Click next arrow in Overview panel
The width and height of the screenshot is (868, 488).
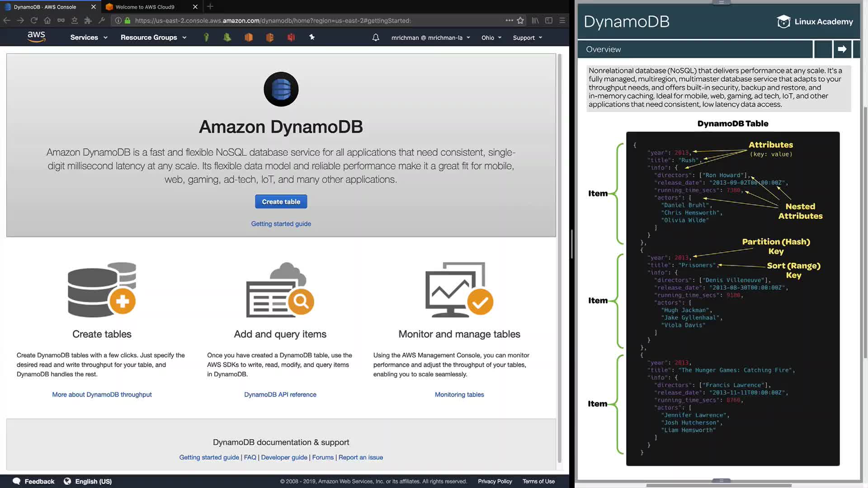[842, 49]
